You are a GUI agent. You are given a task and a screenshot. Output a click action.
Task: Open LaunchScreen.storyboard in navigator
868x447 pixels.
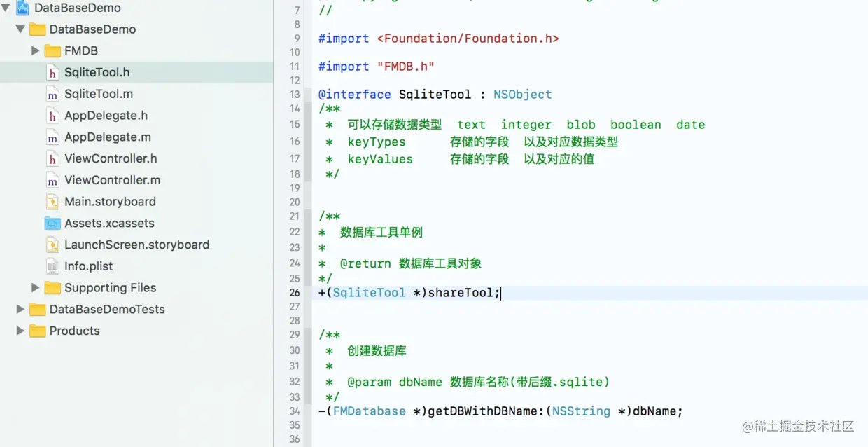click(137, 245)
